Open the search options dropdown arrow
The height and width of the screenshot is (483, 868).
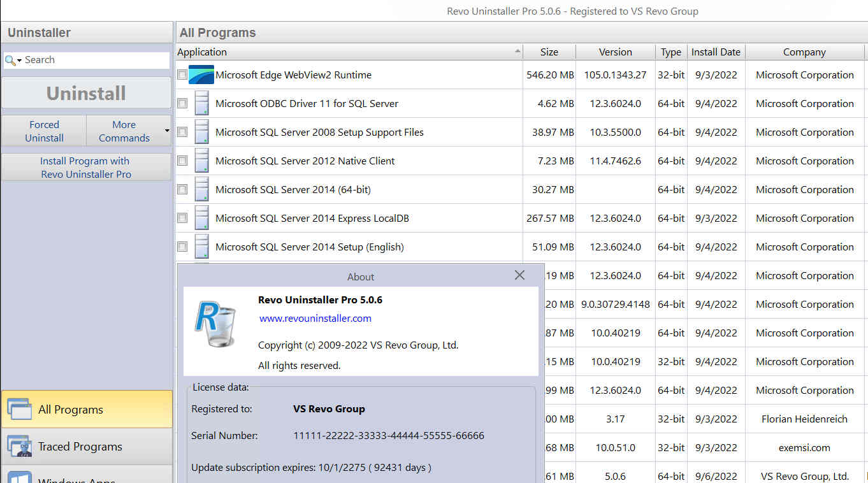(x=19, y=60)
